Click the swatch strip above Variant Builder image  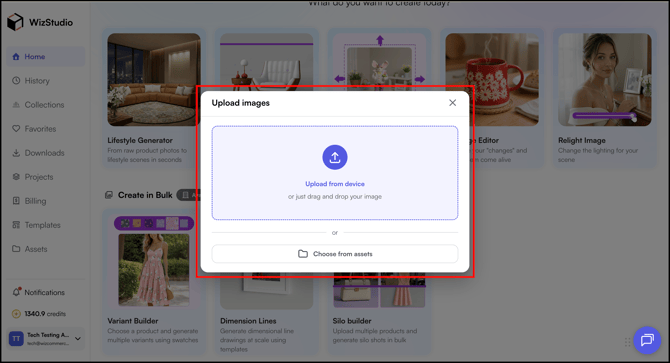(x=154, y=223)
